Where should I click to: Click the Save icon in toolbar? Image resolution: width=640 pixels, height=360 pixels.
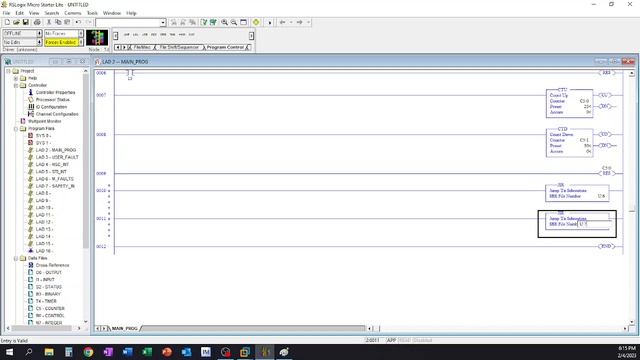(25, 22)
